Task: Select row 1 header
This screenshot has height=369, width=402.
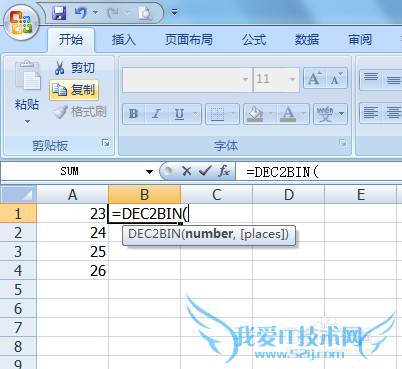Action: [x=18, y=213]
